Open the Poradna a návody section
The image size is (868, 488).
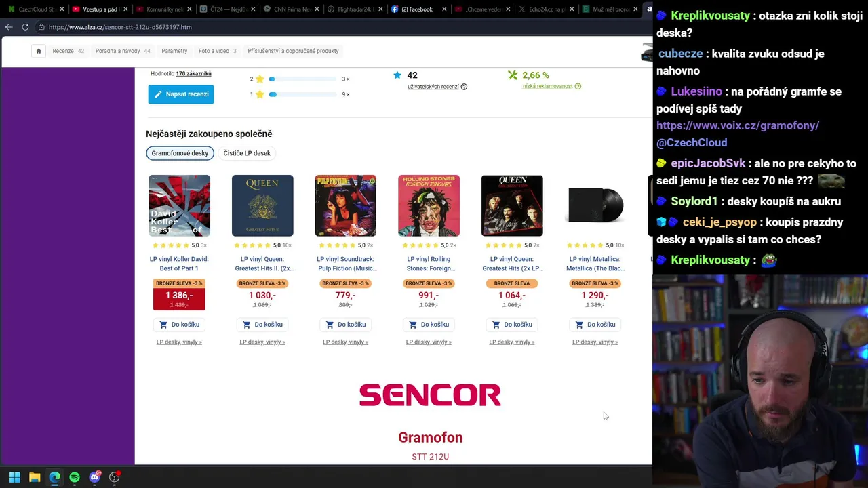click(x=123, y=51)
